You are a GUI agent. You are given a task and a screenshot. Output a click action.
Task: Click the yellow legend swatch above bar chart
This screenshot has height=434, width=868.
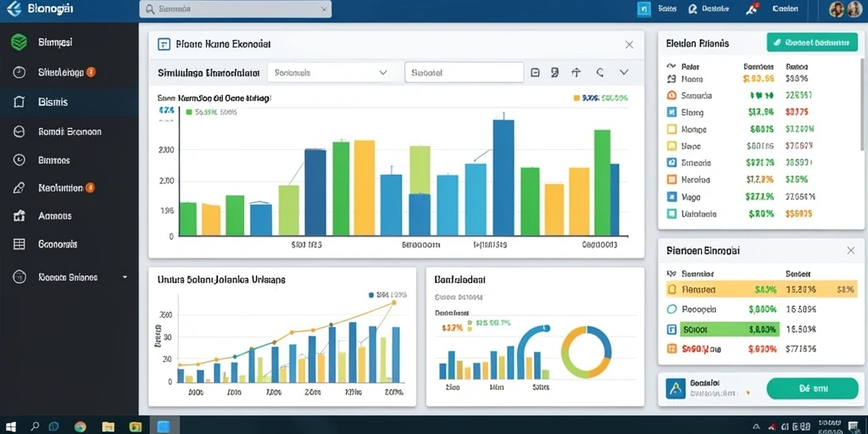[x=576, y=98]
